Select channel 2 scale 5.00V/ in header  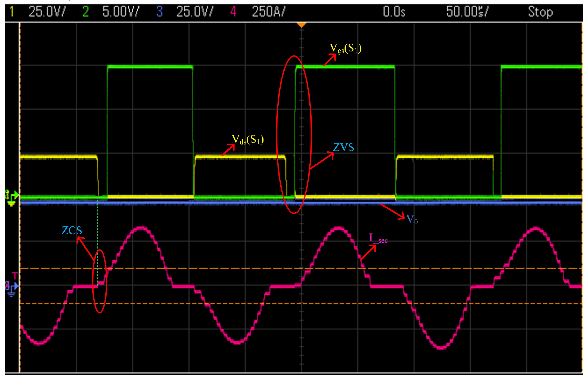[121, 12]
